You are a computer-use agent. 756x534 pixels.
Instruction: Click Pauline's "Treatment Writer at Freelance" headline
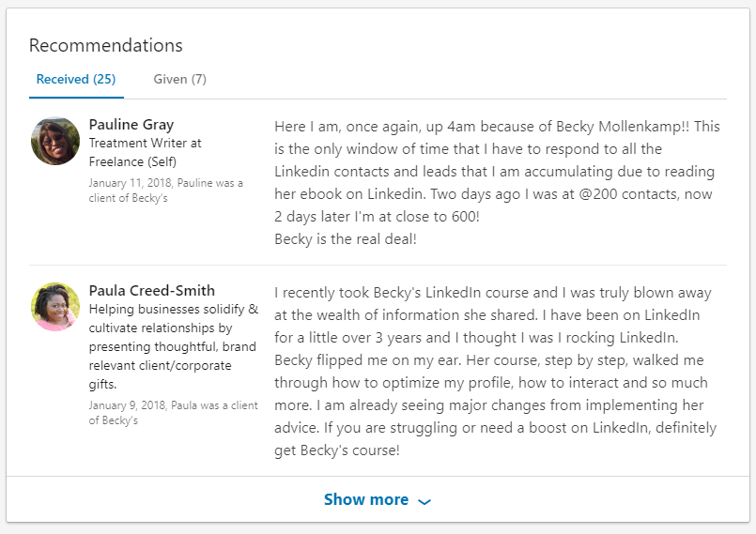(145, 151)
